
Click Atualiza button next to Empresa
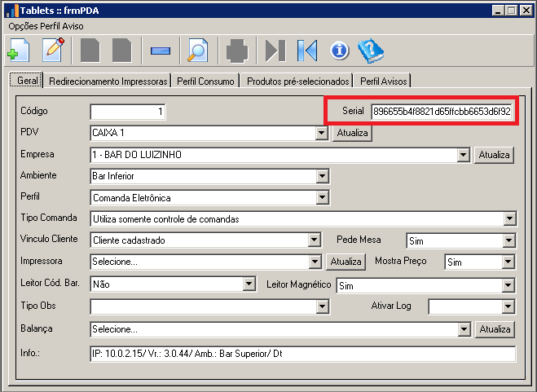click(x=494, y=155)
